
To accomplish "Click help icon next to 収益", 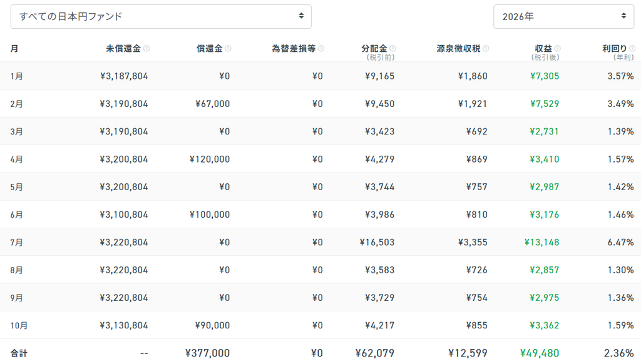I will pos(558,49).
